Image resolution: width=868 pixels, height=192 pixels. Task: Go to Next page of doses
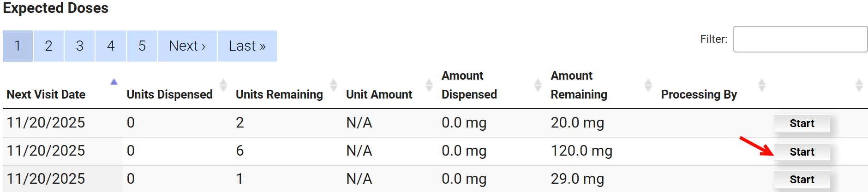pyautogui.click(x=187, y=46)
